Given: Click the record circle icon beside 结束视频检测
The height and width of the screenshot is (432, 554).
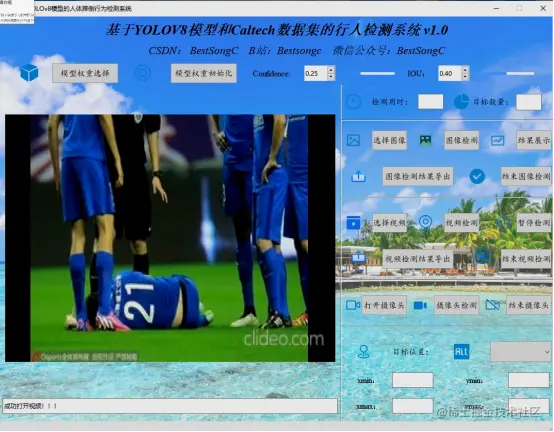Looking at the screenshot, I should point(482,256).
